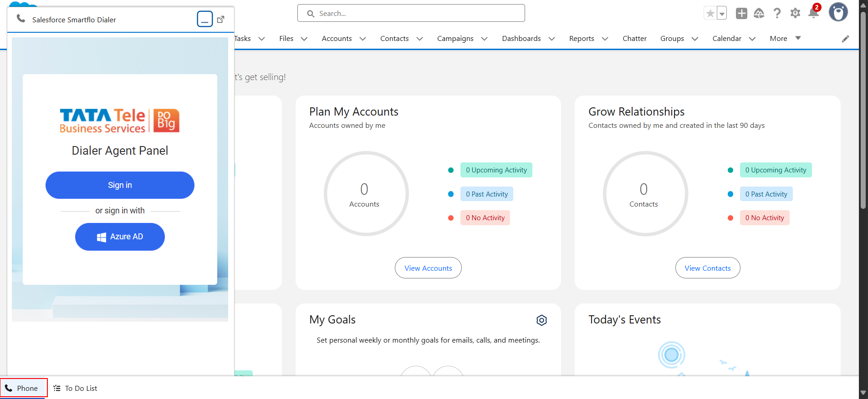868x399 pixels.
Task: Open the Help question mark icon
Action: [777, 13]
